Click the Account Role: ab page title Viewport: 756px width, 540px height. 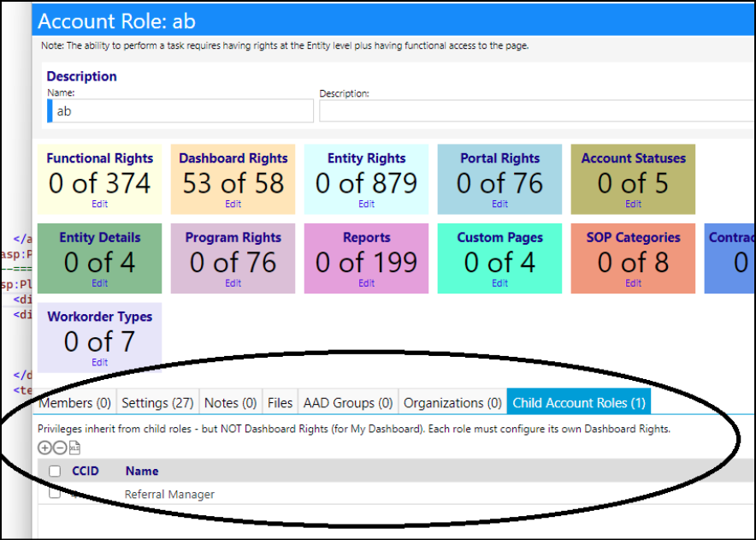(116, 21)
